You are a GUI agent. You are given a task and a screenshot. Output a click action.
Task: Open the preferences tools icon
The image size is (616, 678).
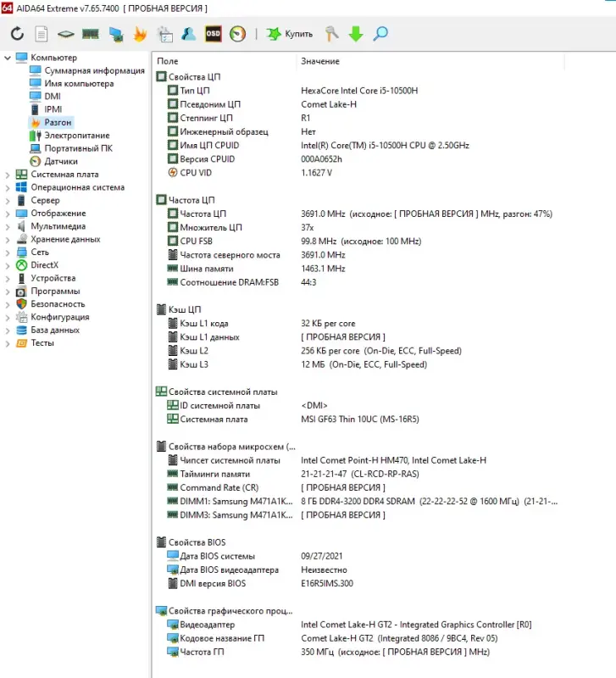coord(331,34)
